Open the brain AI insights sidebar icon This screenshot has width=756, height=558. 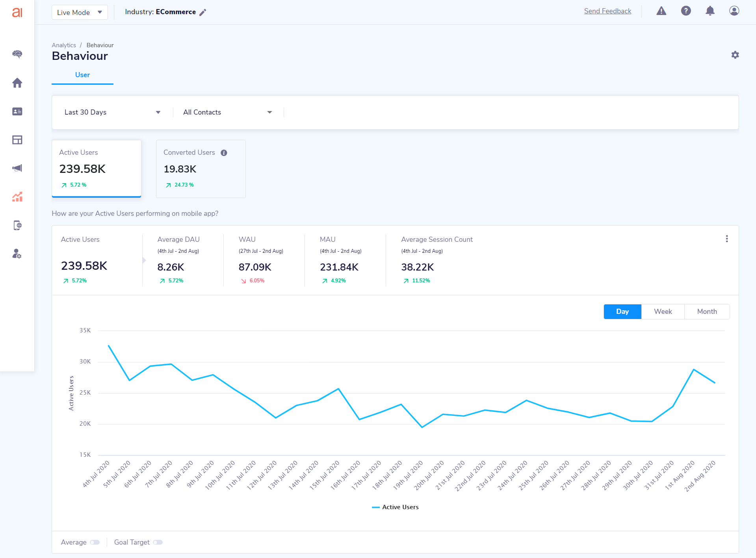(17, 54)
